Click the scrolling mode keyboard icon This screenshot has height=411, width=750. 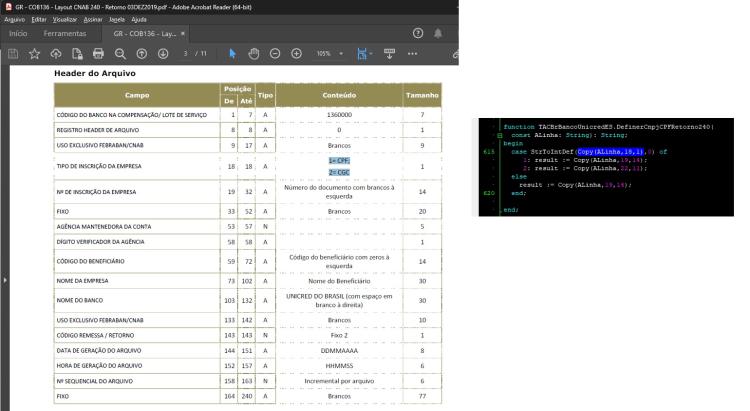pyautogui.click(x=389, y=54)
